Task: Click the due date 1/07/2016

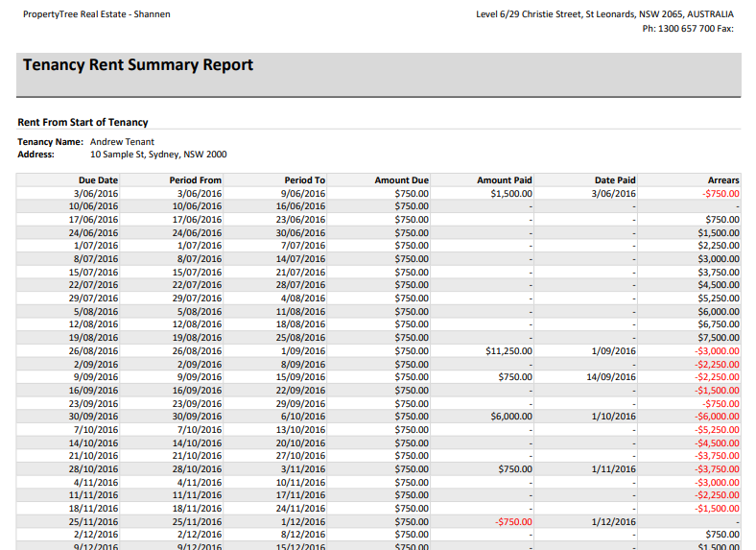Action: [x=96, y=246]
